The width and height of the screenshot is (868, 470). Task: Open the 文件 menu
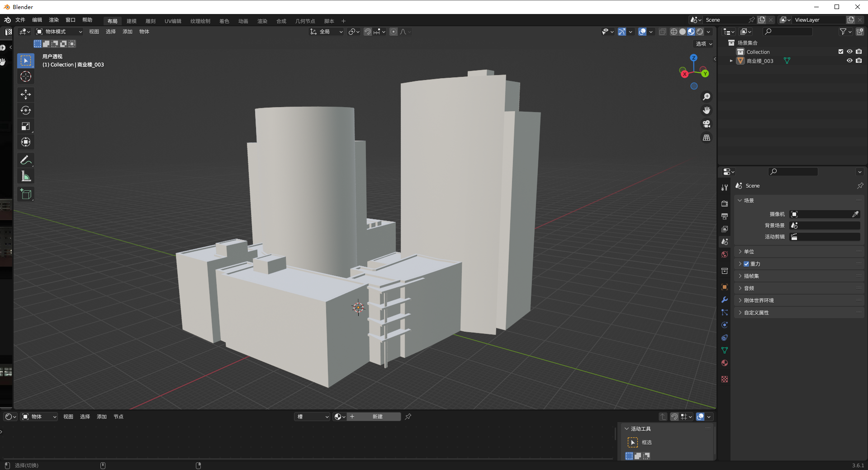(x=20, y=20)
